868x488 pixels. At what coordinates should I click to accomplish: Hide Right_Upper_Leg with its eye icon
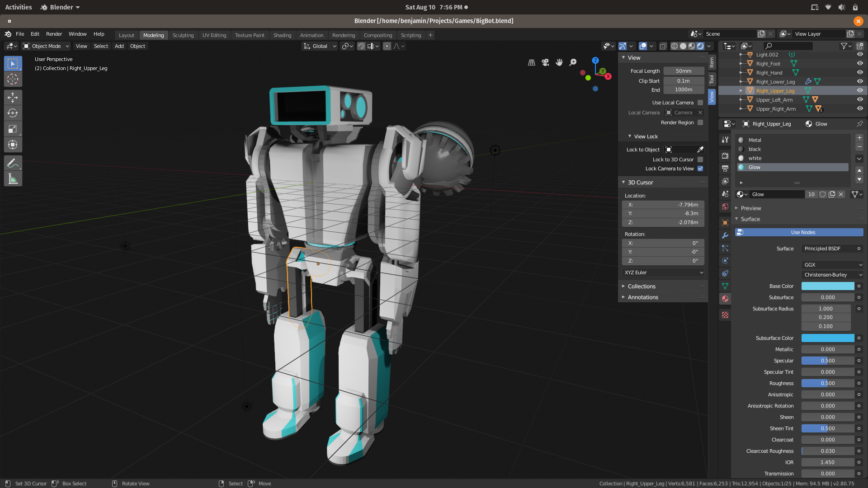[x=860, y=90]
